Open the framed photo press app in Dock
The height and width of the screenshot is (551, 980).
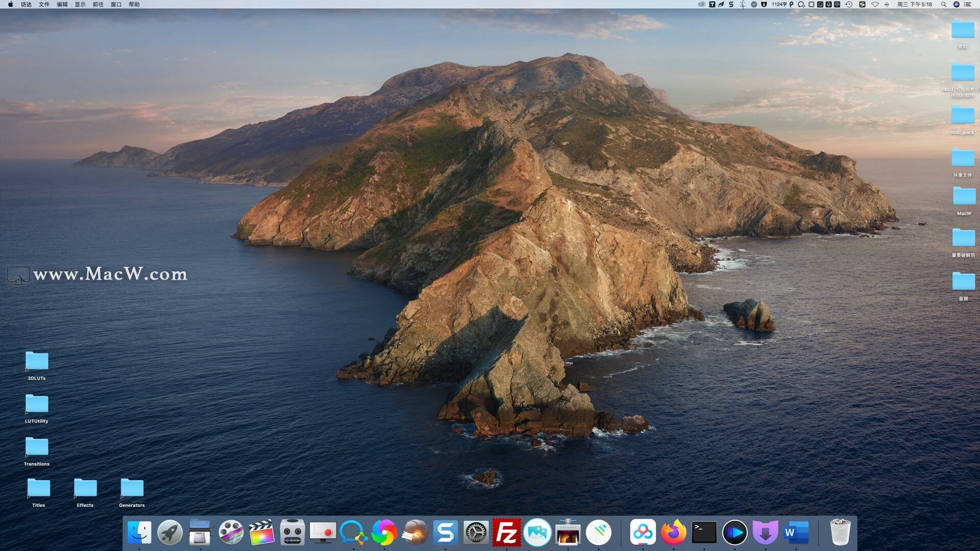pyautogui.click(x=568, y=533)
